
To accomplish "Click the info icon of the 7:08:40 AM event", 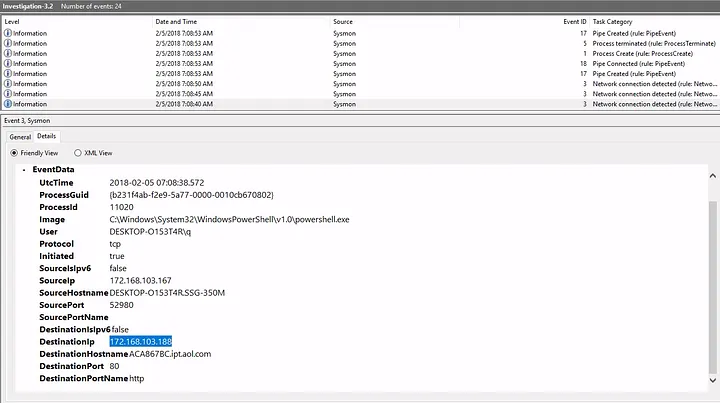I will [x=8, y=103].
